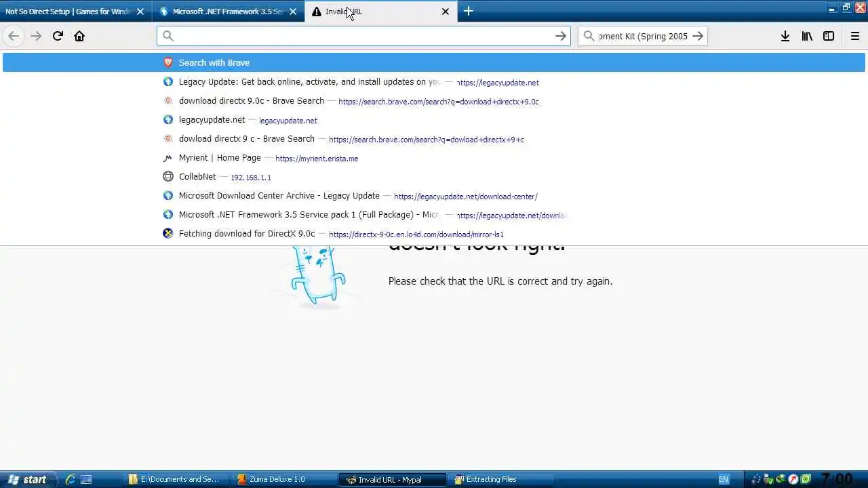The width and height of the screenshot is (868, 488).
Task: Click the Myrient favicon in suggestions
Action: pyautogui.click(x=168, y=158)
